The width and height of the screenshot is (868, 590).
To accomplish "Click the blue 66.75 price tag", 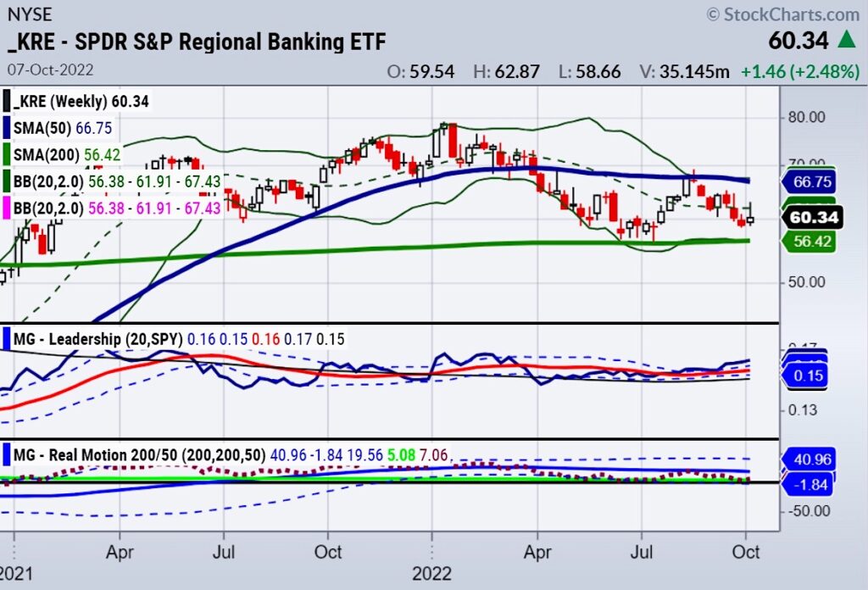I will [x=808, y=182].
